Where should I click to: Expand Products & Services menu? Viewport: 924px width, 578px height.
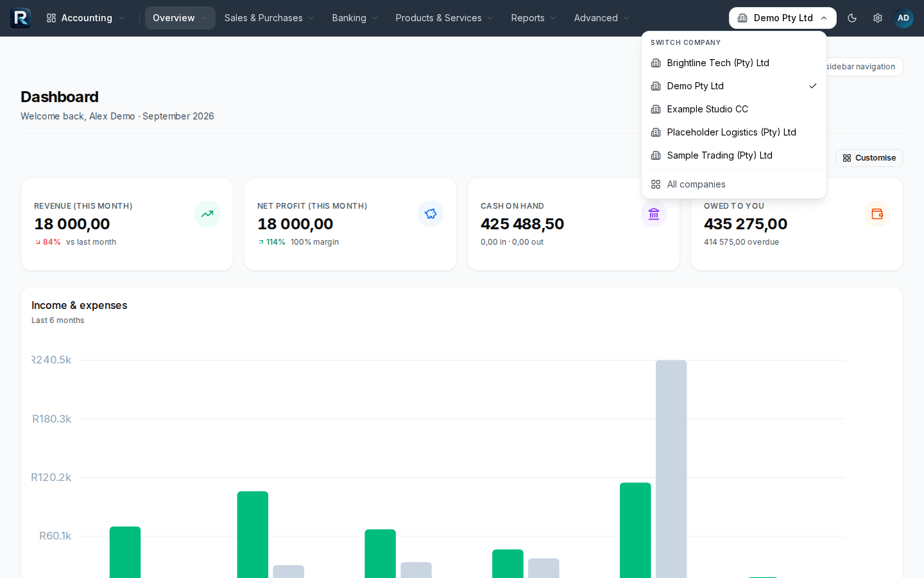coord(445,18)
